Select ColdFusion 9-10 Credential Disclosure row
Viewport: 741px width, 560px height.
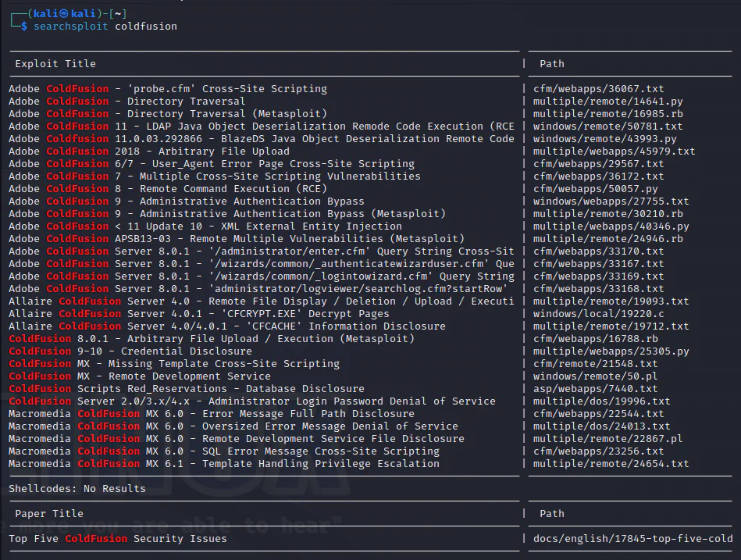point(130,351)
